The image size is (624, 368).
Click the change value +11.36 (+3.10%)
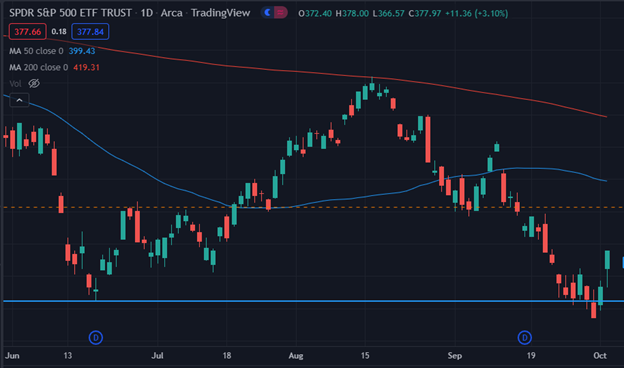[x=476, y=14]
